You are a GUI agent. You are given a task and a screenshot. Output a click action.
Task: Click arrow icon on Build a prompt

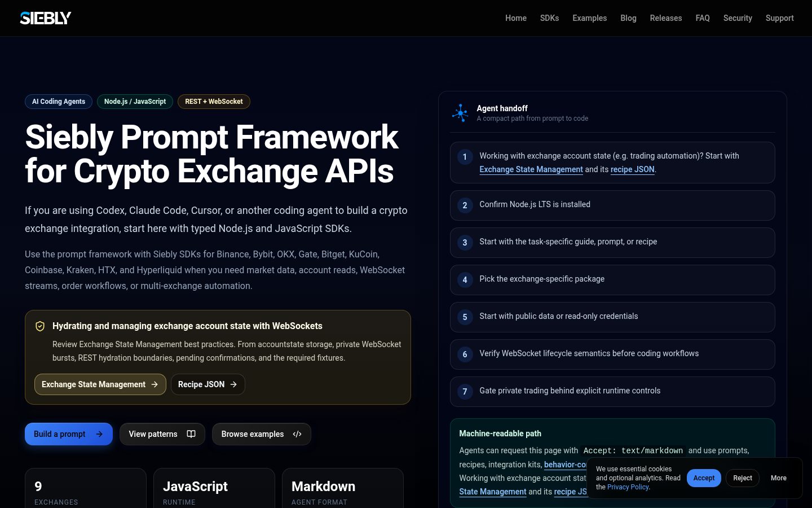click(99, 434)
